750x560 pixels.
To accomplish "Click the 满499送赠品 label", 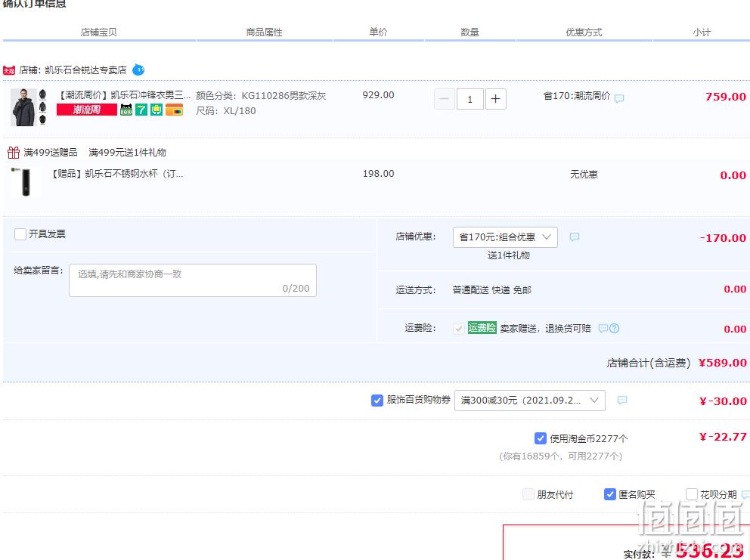I will tap(50, 153).
